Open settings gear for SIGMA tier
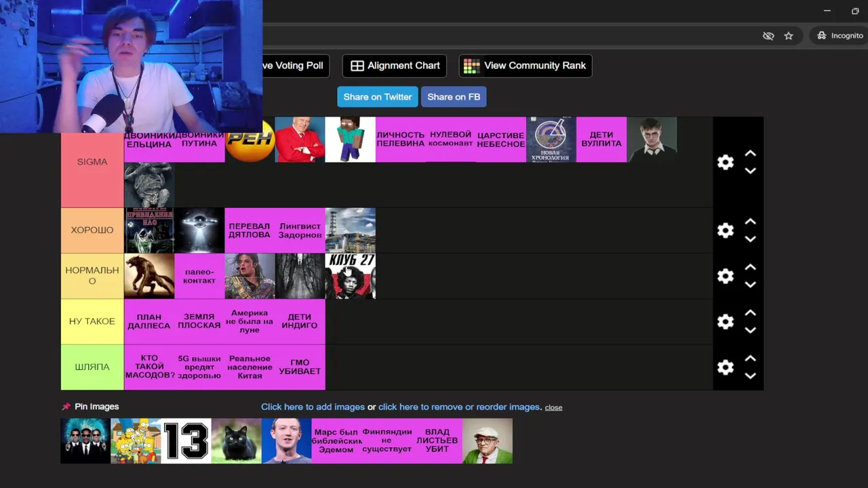868x488 pixels. pos(726,162)
